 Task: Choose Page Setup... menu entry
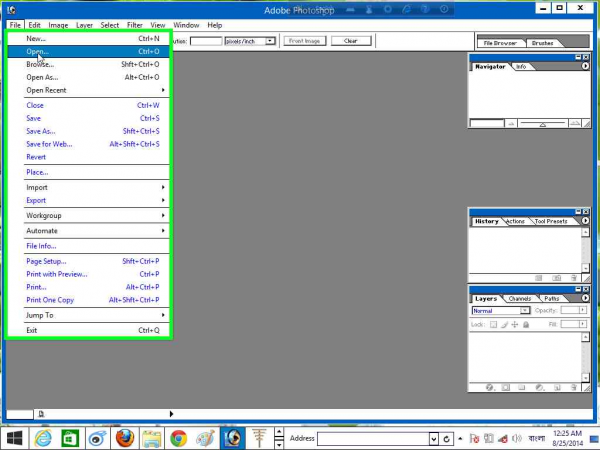(88, 261)
